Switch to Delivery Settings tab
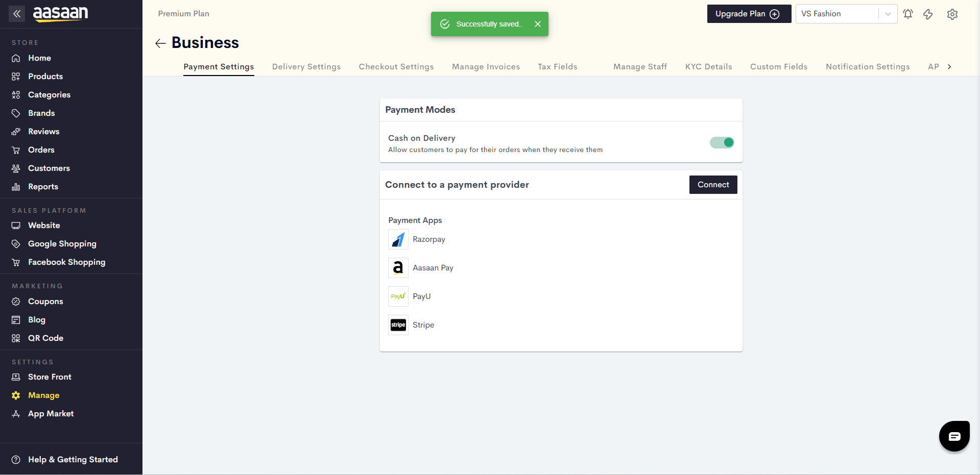This screenshot has height=475, width=980. (x=306, y=67)
